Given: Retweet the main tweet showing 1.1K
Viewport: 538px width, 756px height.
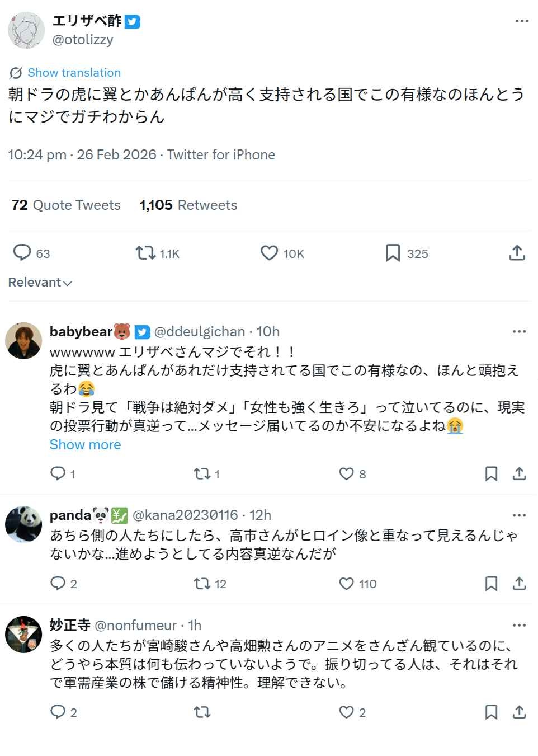Looking at the screenshot, I should pos(147,253).
